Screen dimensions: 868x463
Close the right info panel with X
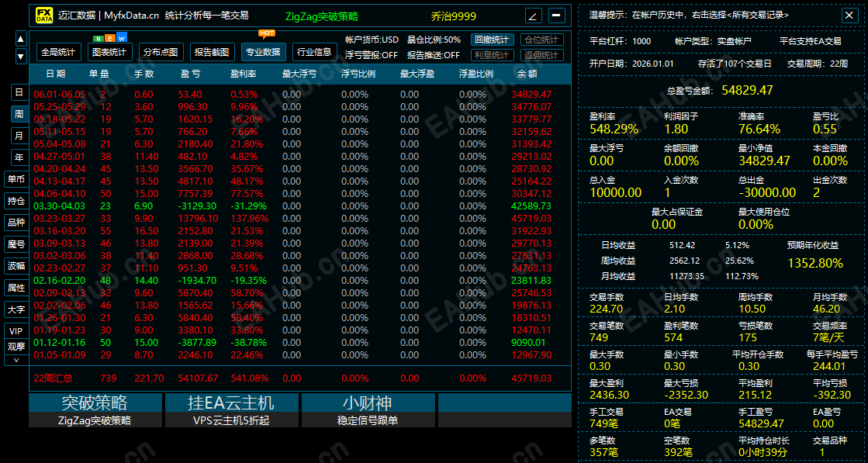tap(849, 16)
